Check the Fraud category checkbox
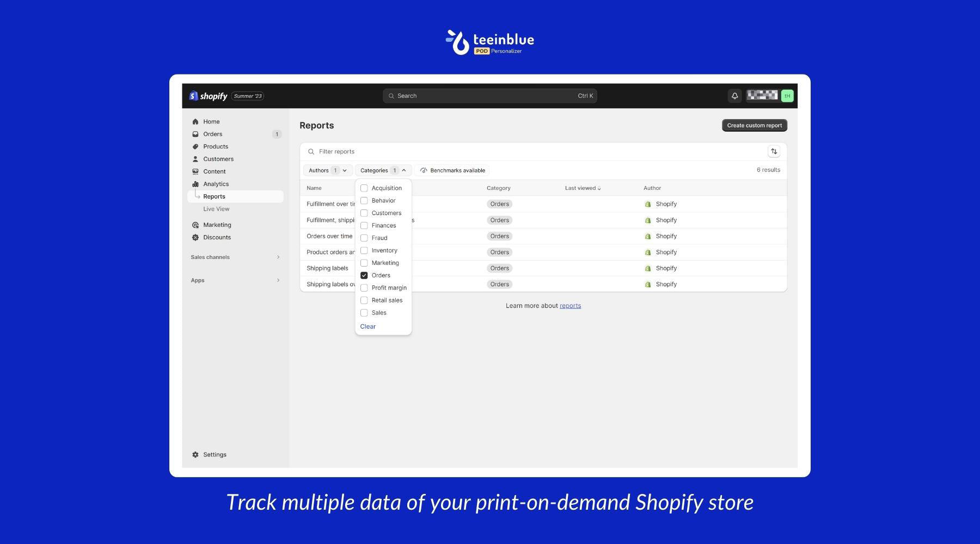Viewport: 980px width, 544px height. pos(364,238)
